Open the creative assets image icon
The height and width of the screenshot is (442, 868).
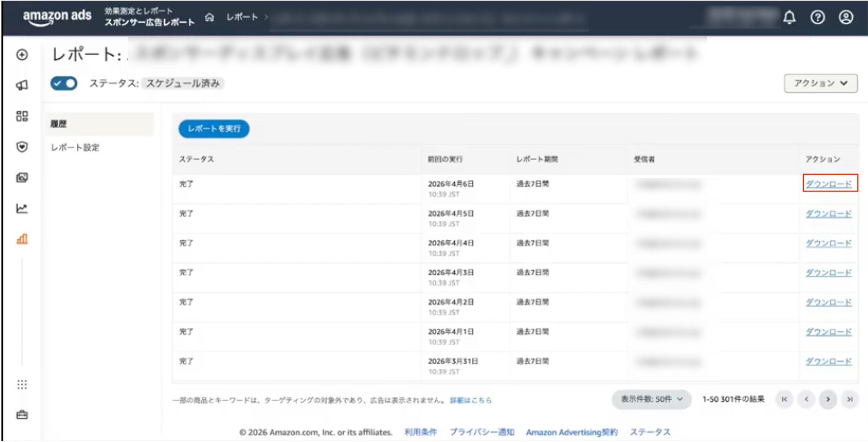click(22, 177)
